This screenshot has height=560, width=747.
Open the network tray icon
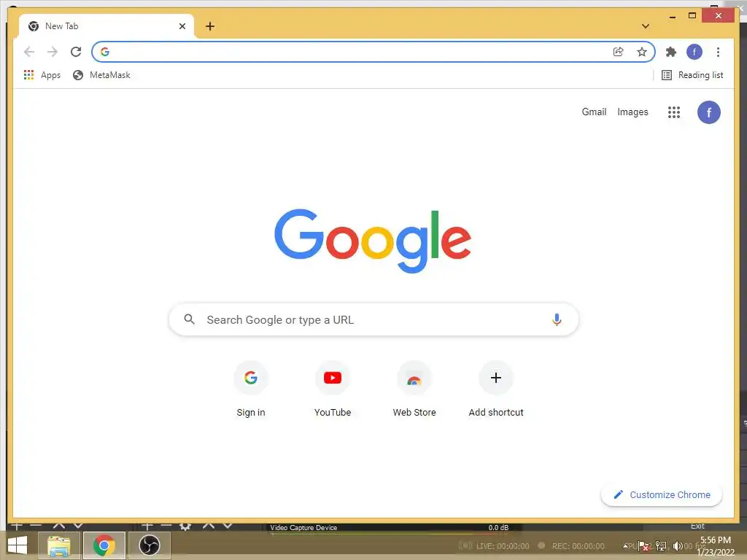coord(661,545)
